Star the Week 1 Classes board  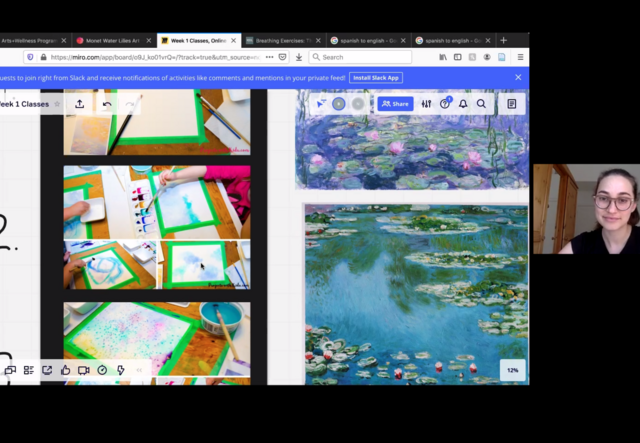pyautogui.click(x=57, y=104)
